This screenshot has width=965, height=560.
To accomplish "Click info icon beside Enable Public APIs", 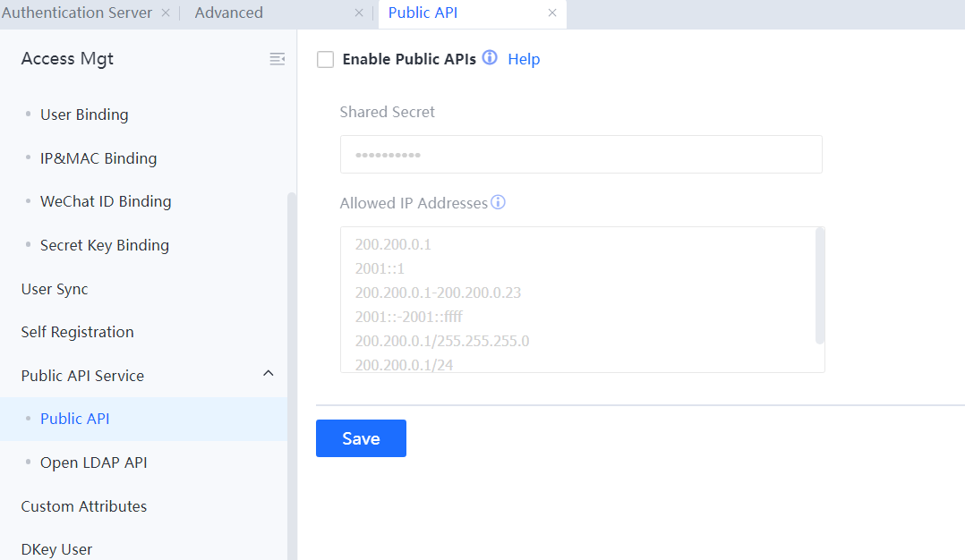I will [490, 58].
